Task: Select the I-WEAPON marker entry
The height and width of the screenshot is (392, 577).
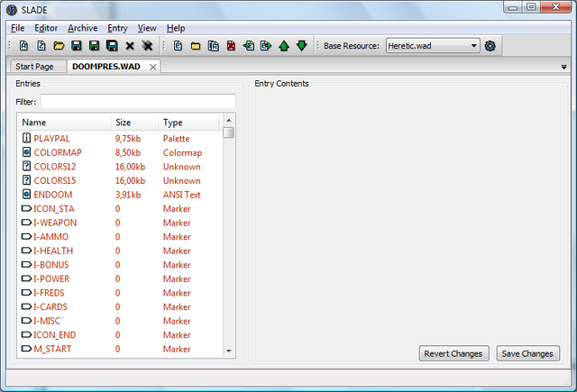Action: (x=120, y=223)
